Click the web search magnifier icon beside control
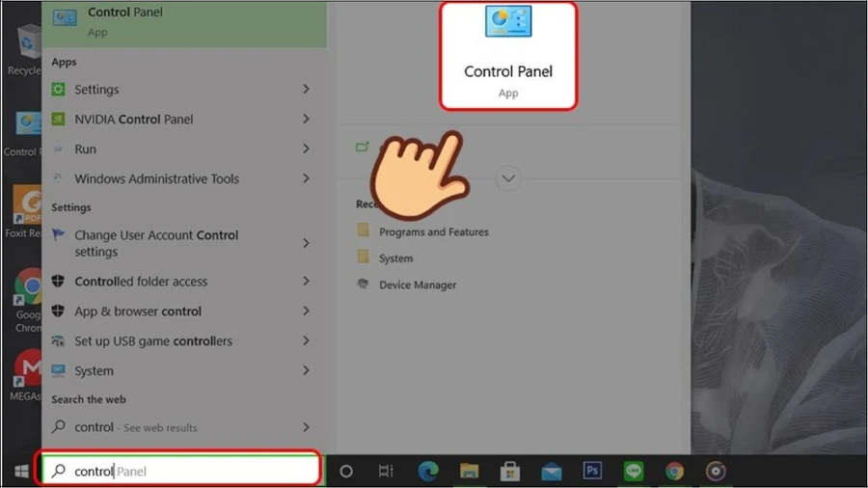868x488 pixels. tap(58, 426)
